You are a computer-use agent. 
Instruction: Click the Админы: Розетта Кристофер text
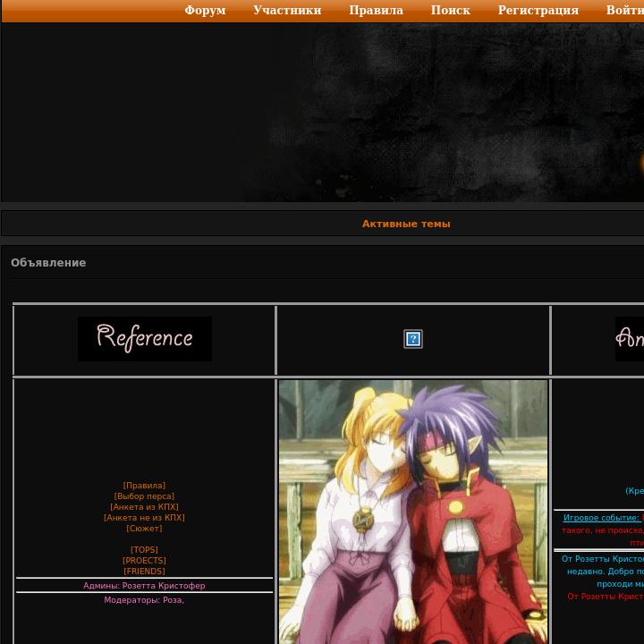[x=144, y=586]
